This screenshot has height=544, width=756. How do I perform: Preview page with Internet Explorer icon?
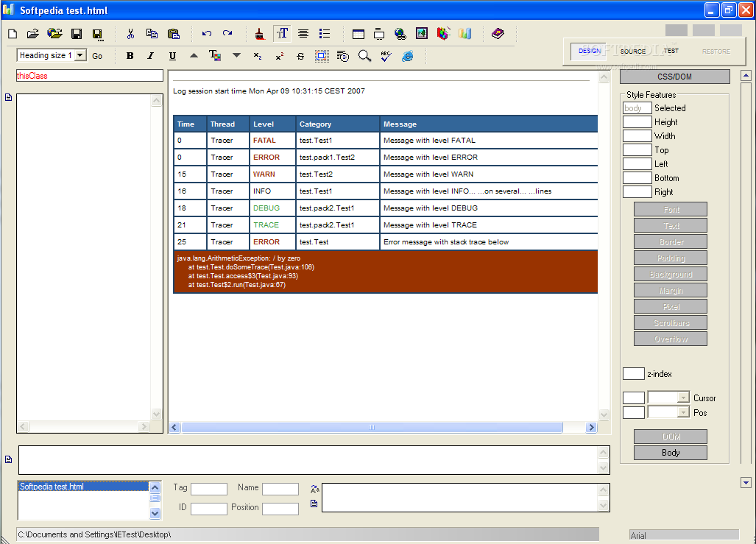click(407, 56)
